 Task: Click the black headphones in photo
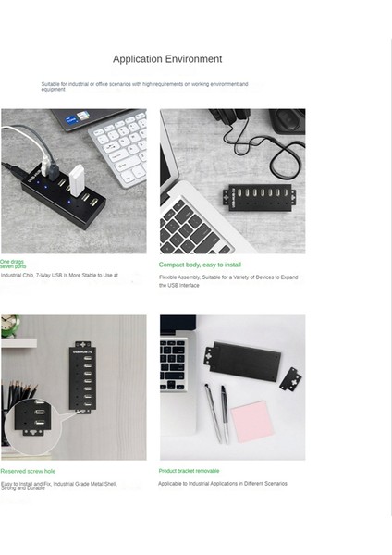click(229, 117)
